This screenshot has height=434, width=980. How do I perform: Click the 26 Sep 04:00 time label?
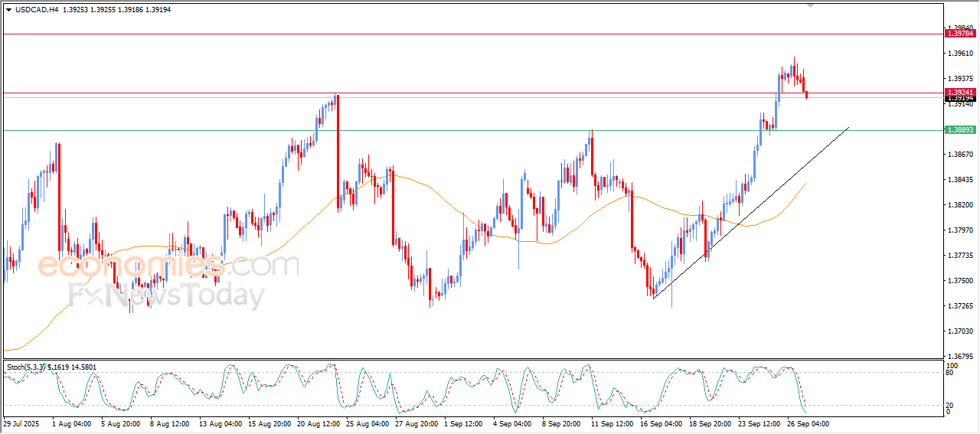point(808,423)
